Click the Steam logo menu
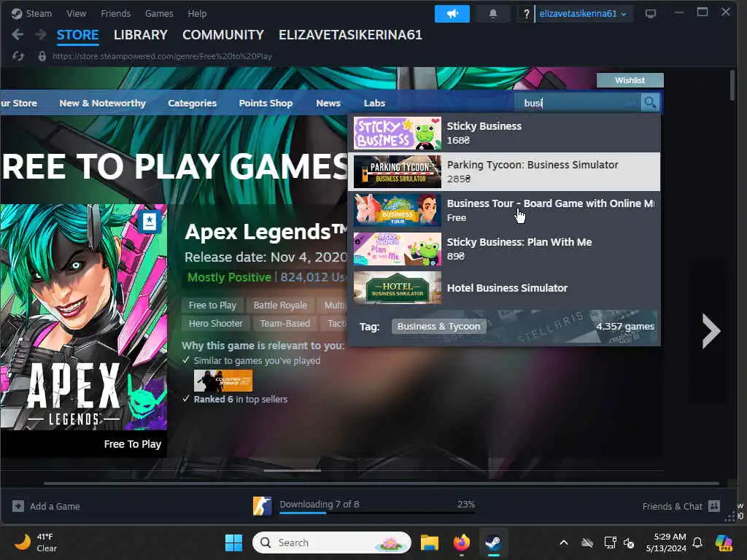The image size is (747, 560). point(31,13)
